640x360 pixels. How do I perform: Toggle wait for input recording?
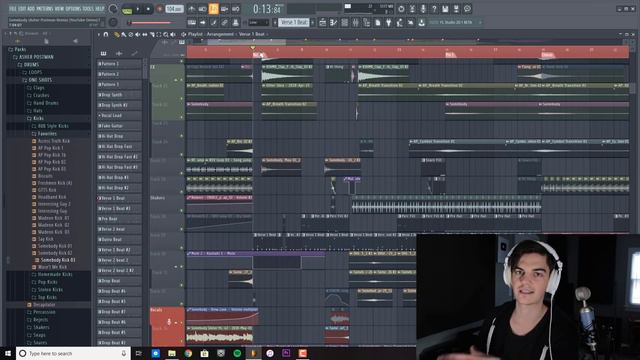[202, 9]
